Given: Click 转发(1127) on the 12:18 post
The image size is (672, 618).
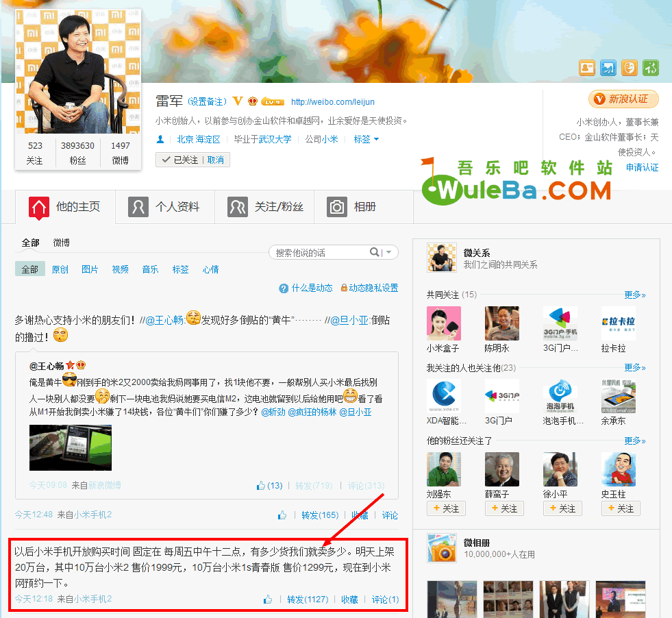Looking at the screenshot, I should click(x=308, y=599).
